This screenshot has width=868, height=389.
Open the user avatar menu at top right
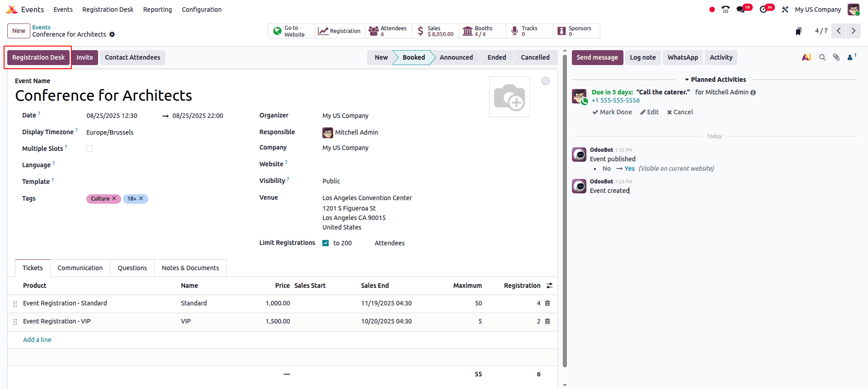tap(854, 9)
